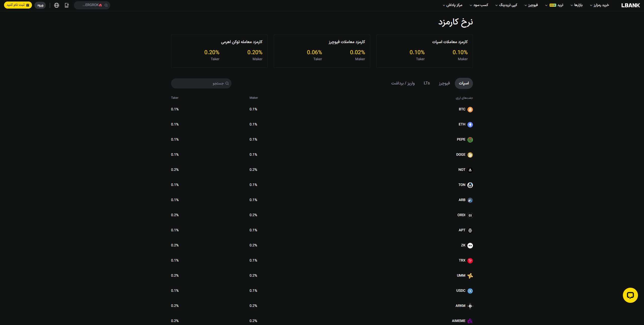Click the ETH coin icon
Screen dimensions: 644x325
point(470,125)
